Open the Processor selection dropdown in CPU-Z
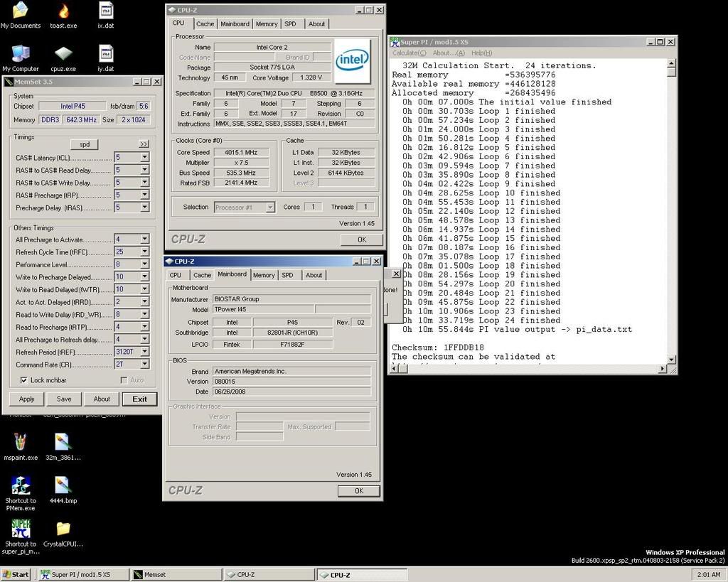The height and width of the screenshot is (582, 728). click(x=271, y=208)
